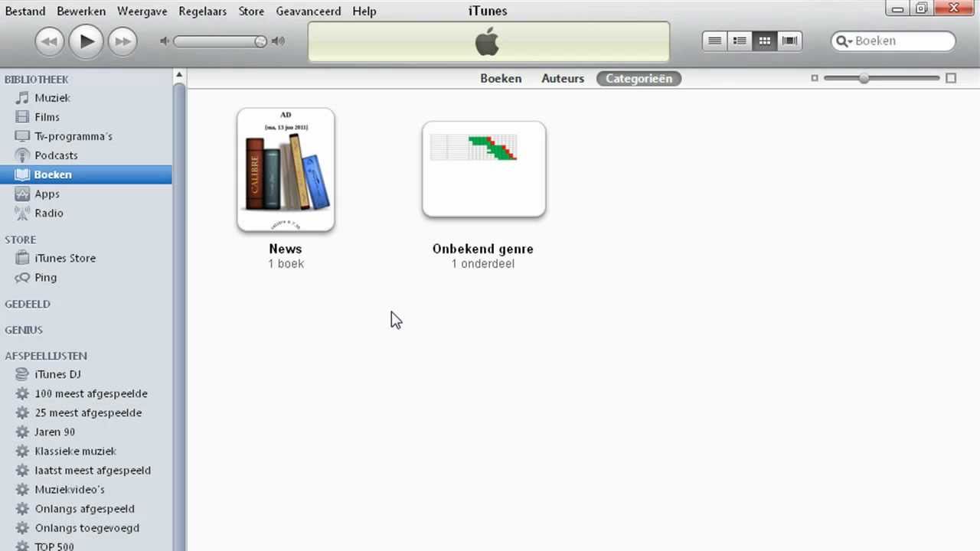Image resolution: width=980 pixels, height=551 pixels.
Task: Open the News category cover
Action: pos(286,169)
